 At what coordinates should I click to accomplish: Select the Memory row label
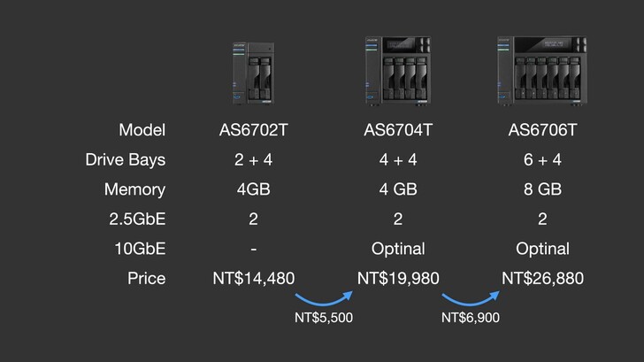pos(134,189)
